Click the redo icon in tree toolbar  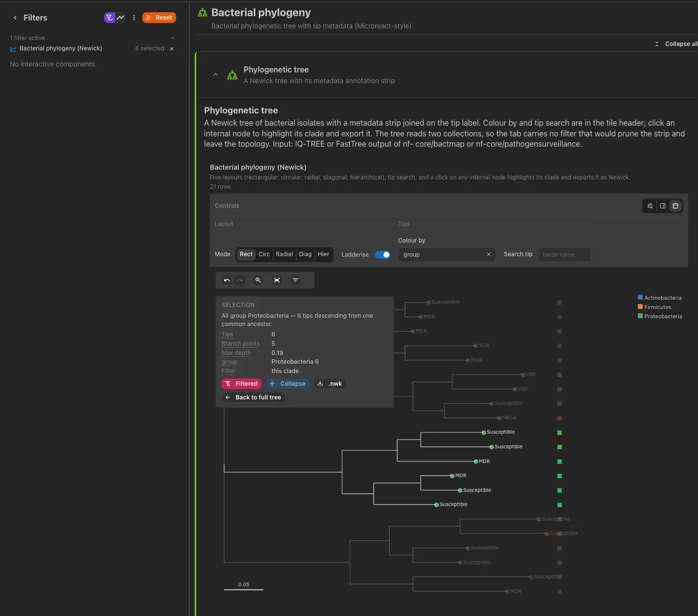240,280
